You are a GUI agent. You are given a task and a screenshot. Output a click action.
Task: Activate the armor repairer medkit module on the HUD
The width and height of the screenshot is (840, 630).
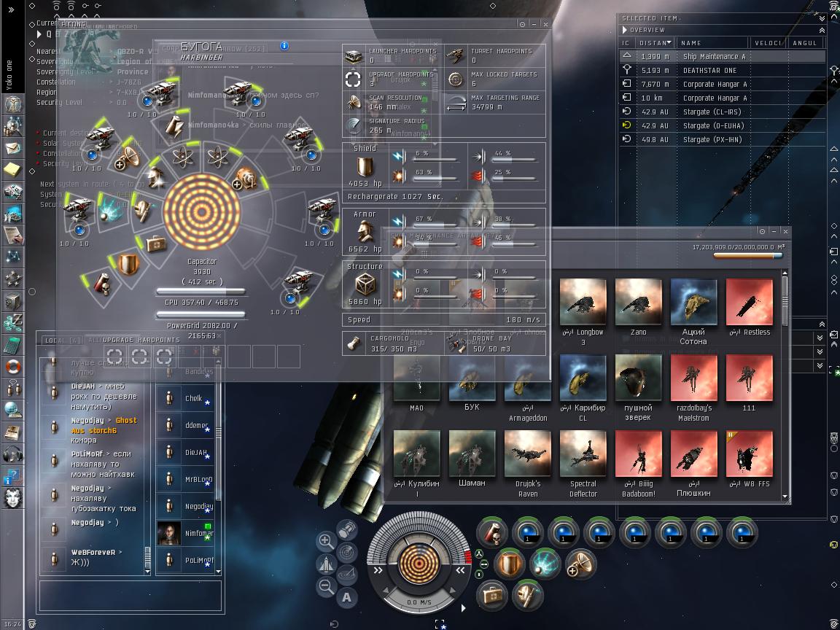tap(491, 595)
